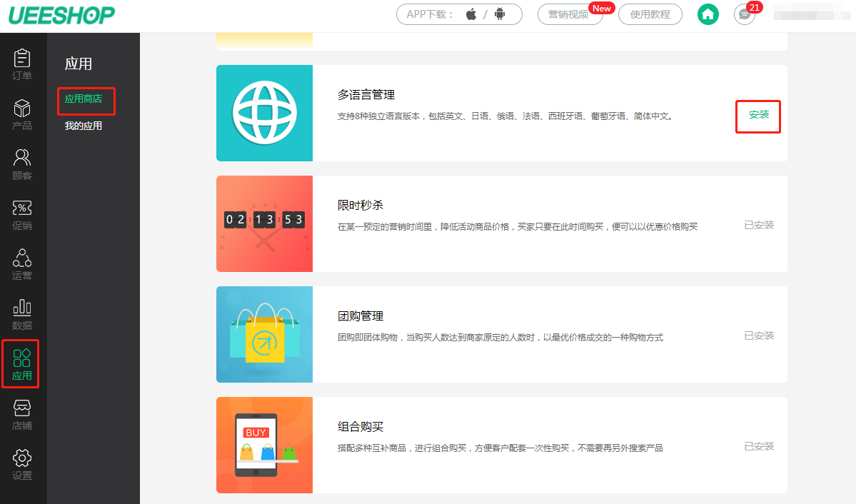Open the 应用 apps sidebar section
This screenshot has height=504, width=856.
tap(21, 364)
